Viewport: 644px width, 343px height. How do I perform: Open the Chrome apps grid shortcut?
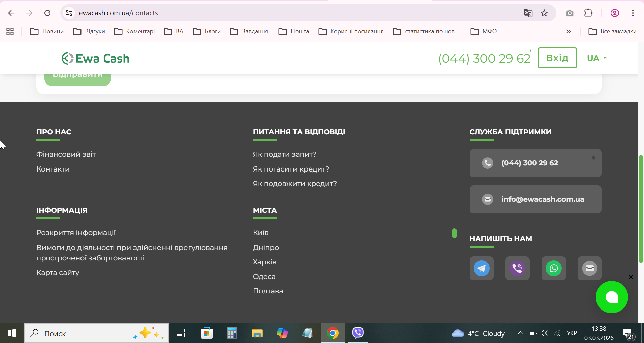pos(10,31)
